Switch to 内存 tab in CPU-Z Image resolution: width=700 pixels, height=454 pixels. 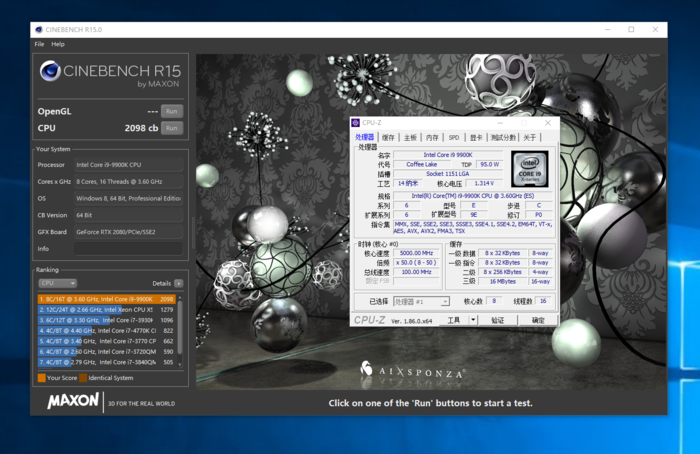432,137
